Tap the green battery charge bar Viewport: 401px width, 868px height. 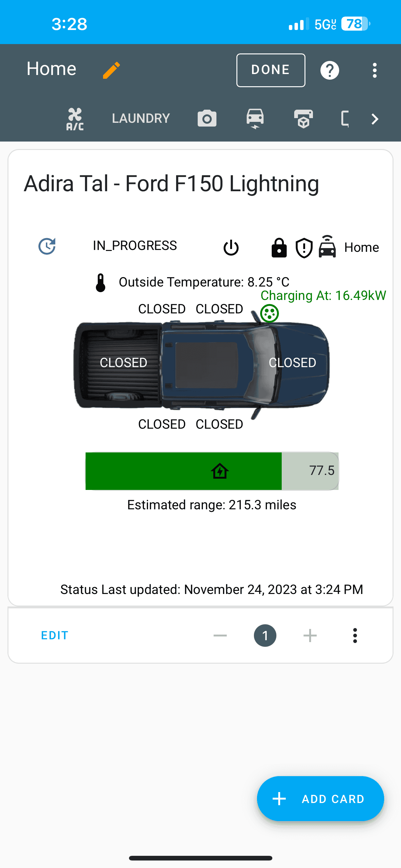(x=184, y=471)
